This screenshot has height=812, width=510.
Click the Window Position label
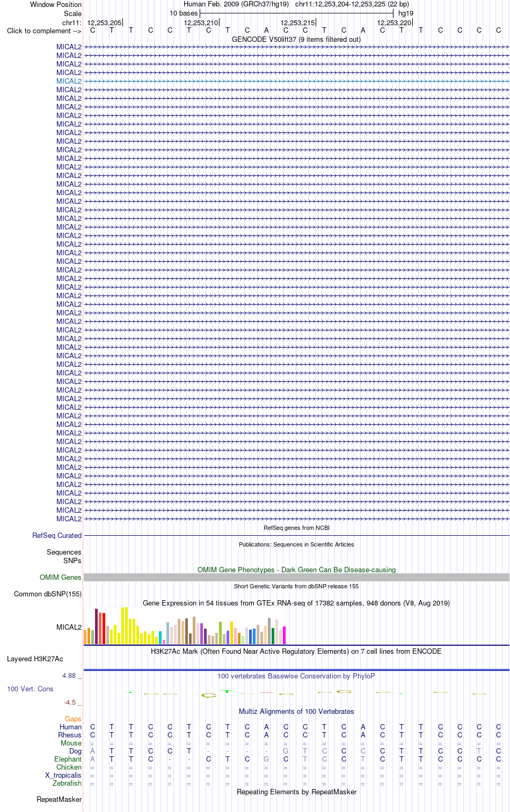[56, 4]
